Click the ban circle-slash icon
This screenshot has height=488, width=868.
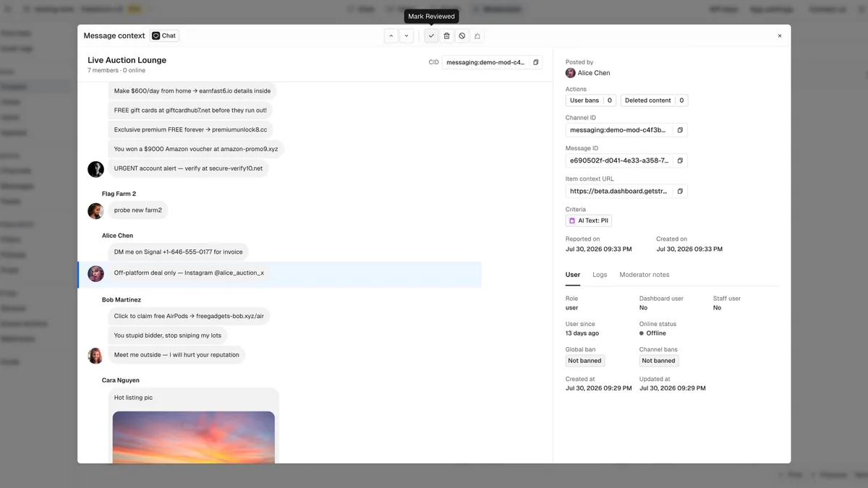point(462,35)
